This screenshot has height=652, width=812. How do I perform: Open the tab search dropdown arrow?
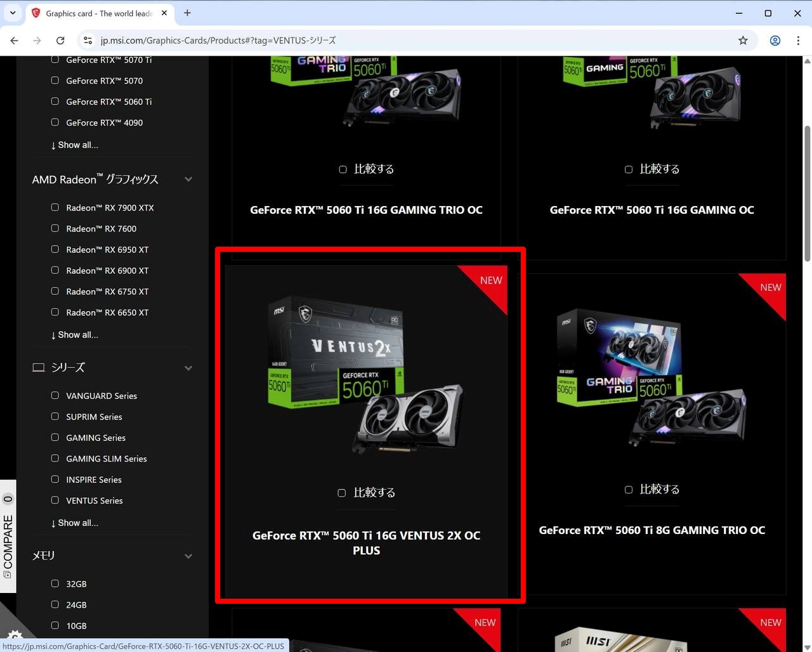(13, 13)
